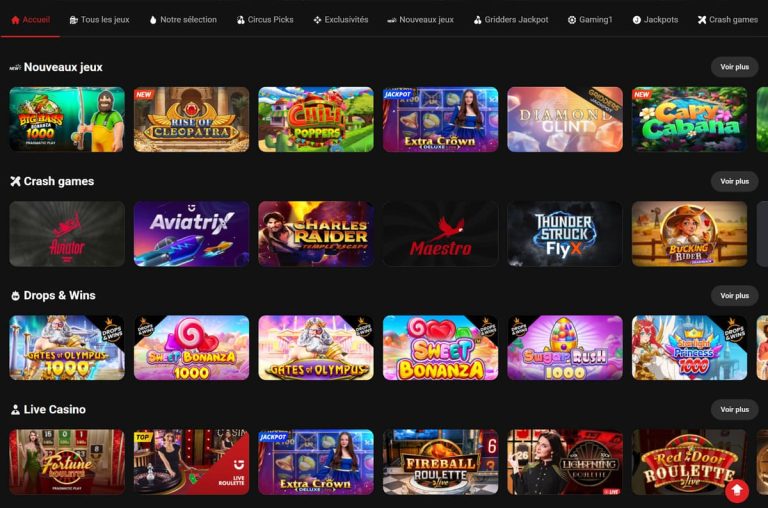The width and height of the screenshot is (768, 508).
Task: Select Thunderstruck FlyX game tile
Action: (x=565, y=234)
